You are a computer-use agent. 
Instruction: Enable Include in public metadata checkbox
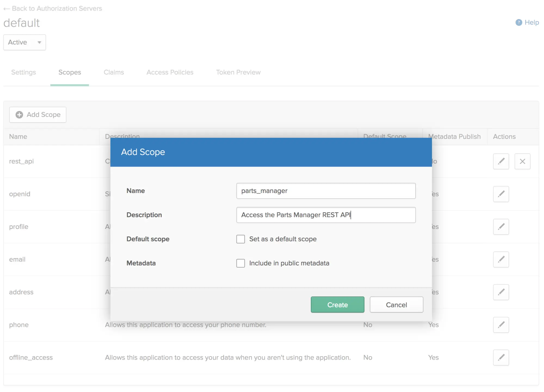point(241,263)
